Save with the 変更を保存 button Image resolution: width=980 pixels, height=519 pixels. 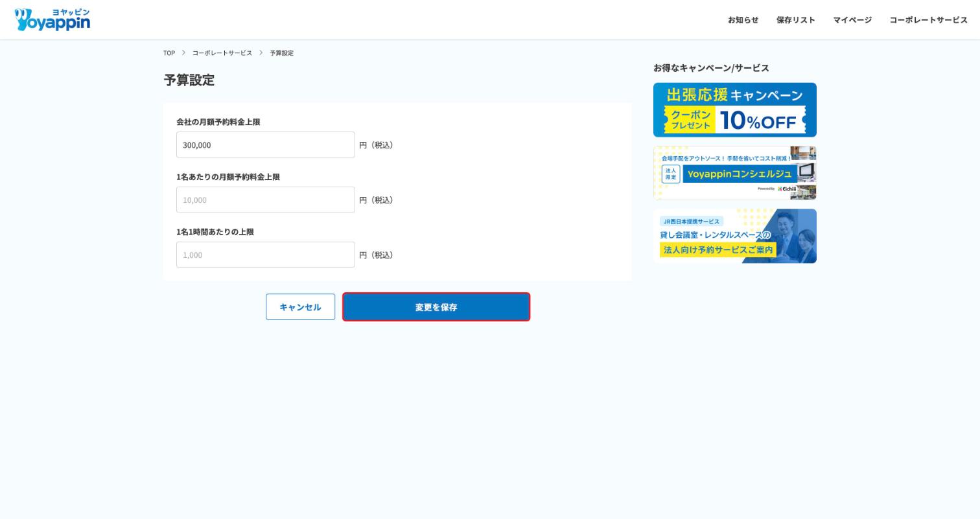point(436,307)
